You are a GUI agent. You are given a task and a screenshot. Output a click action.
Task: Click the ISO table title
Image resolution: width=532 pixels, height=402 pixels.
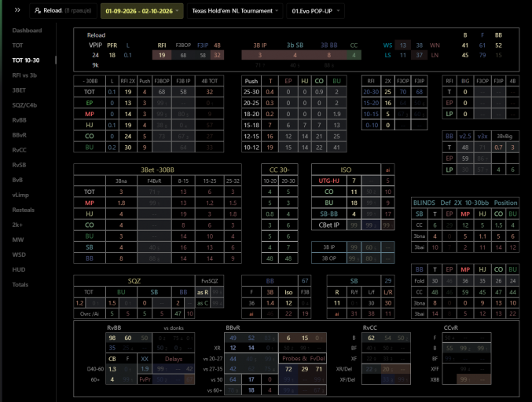(346, 170)
